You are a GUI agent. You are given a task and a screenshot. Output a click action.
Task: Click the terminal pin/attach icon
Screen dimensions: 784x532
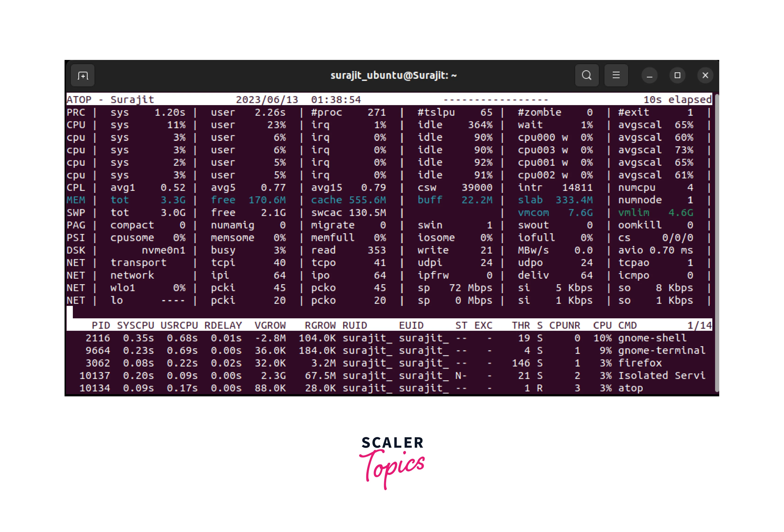coord(83,75)
